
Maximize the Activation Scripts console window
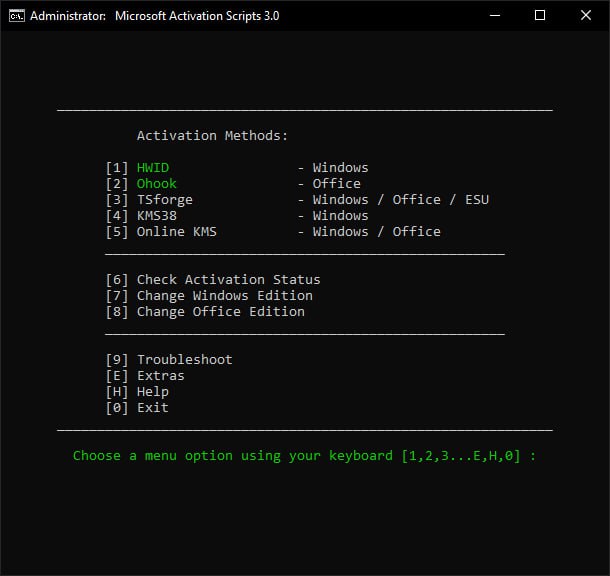pos(540,16)
